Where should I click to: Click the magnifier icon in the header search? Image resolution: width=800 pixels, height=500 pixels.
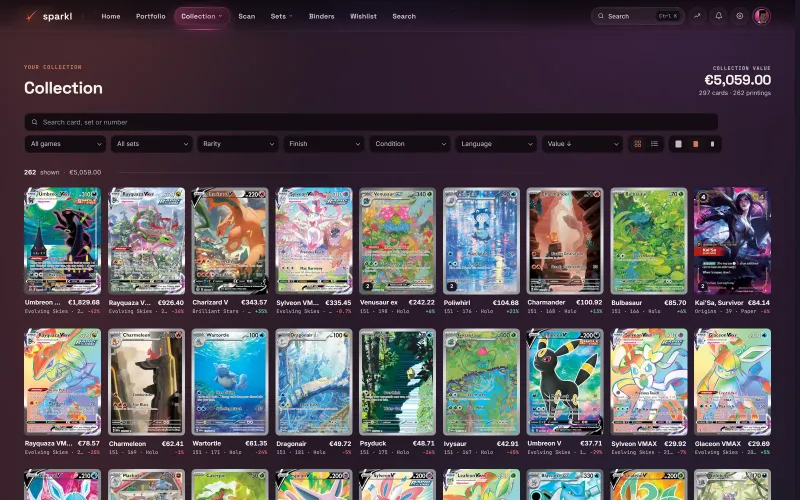point(601,16)
